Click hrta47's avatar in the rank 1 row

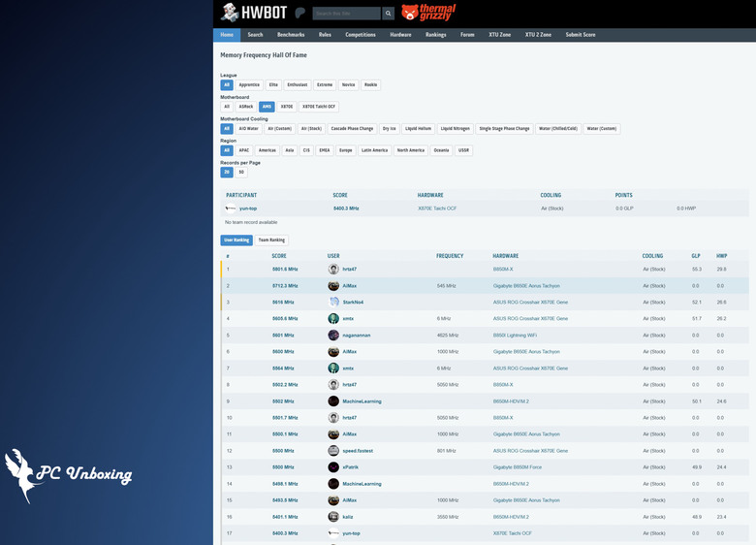pyautogui.click(x=333, y=270)
